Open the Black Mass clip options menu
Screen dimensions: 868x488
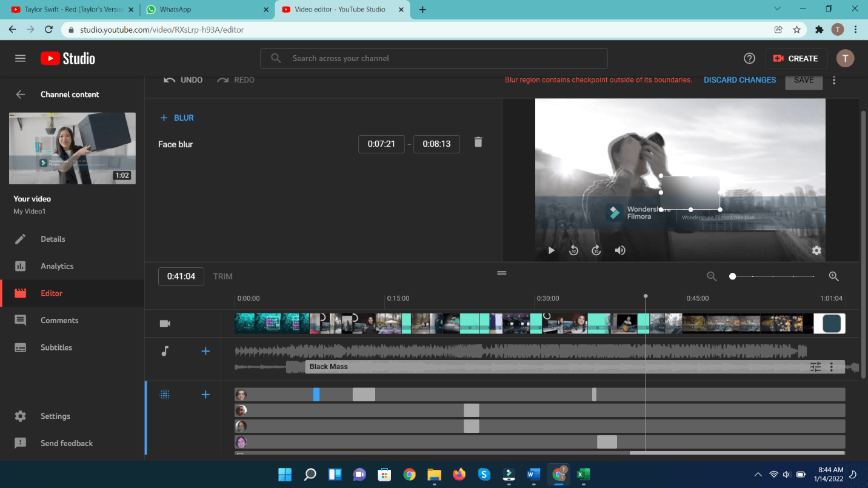coord(832,367)
